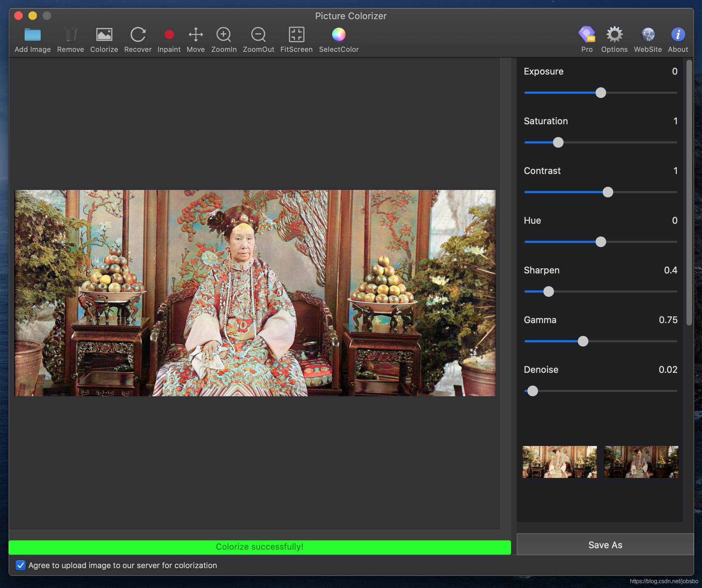Open the WebSite globe icon

(x=648, y=35)
